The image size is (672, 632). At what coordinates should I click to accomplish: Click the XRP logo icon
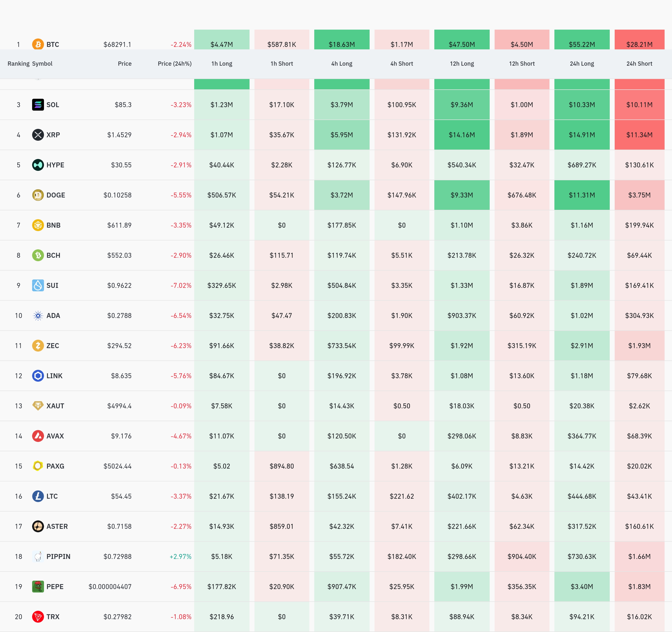pos(38,135)
